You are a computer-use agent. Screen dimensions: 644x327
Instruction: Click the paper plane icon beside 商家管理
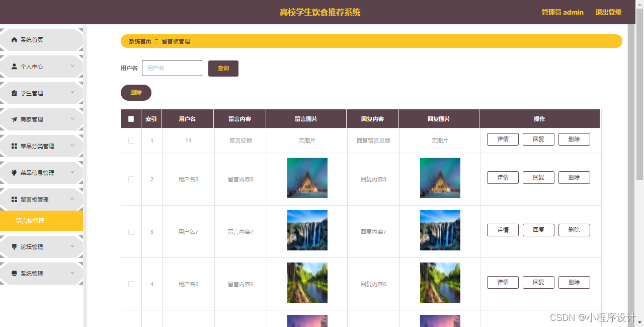[x=14, y=119]
